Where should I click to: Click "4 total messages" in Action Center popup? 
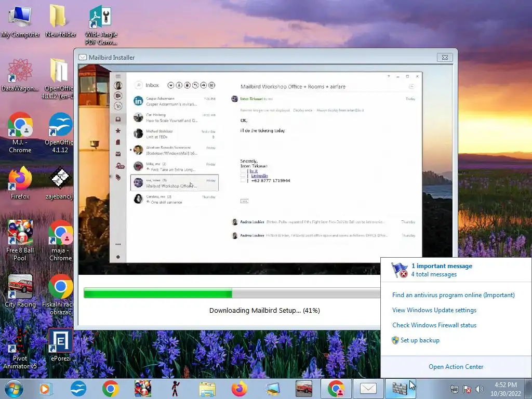[x=434, y=274]
